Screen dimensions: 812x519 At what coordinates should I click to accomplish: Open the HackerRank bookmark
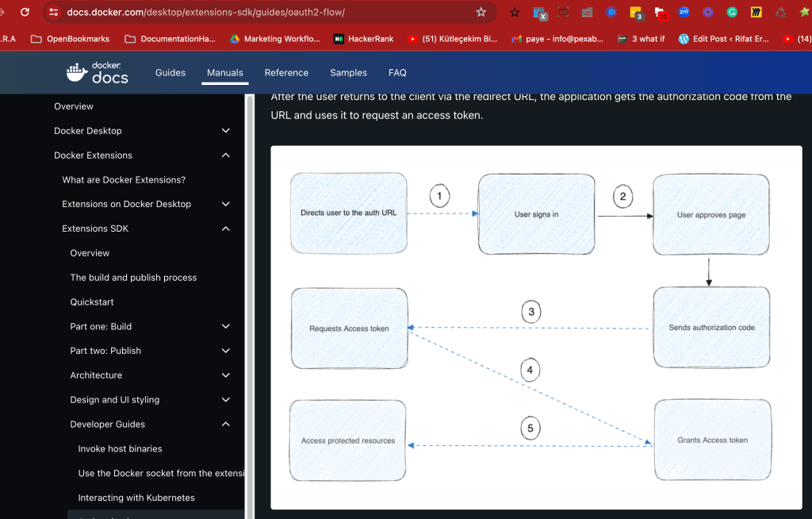point(363,39)
